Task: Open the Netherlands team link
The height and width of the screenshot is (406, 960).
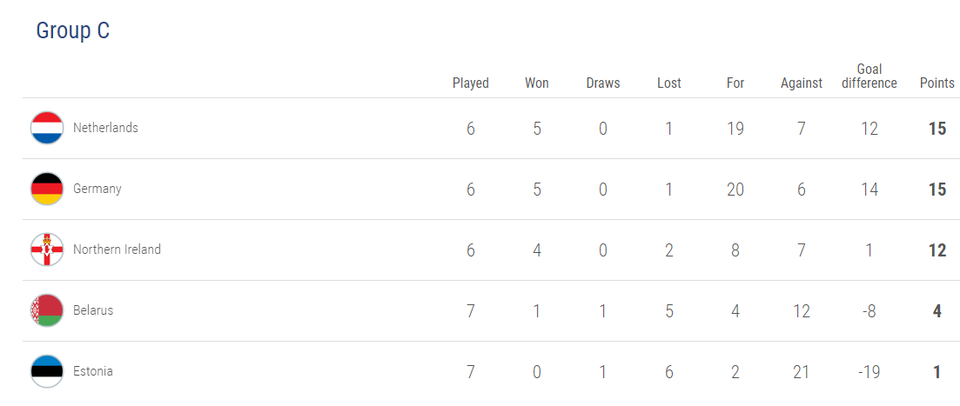Action: click(105, 127)
